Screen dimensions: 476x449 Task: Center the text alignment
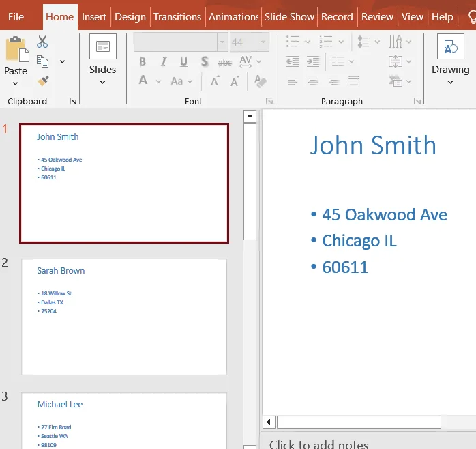[x=313, y=81]
